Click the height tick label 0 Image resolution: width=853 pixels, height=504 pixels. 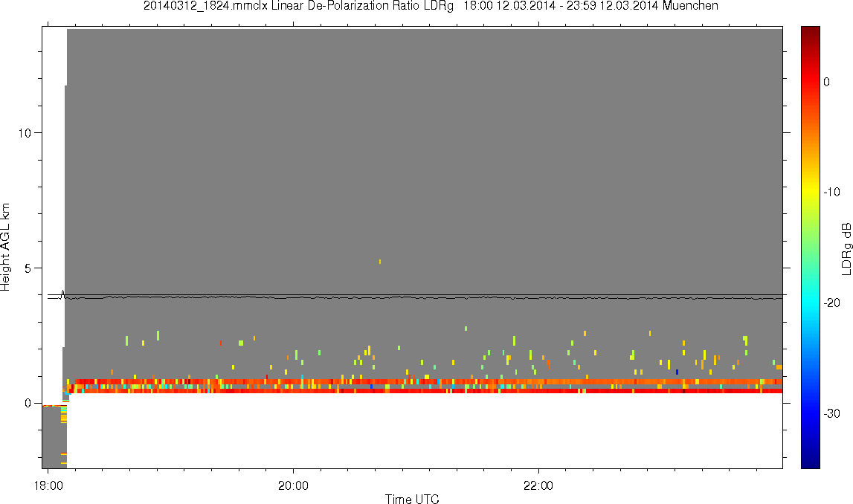(28, 403)
